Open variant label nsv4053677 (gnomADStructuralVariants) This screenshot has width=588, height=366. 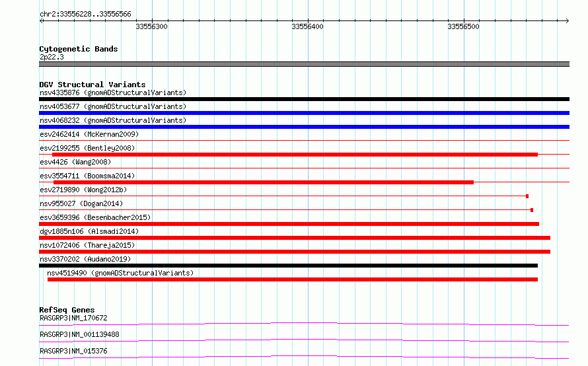113,106
